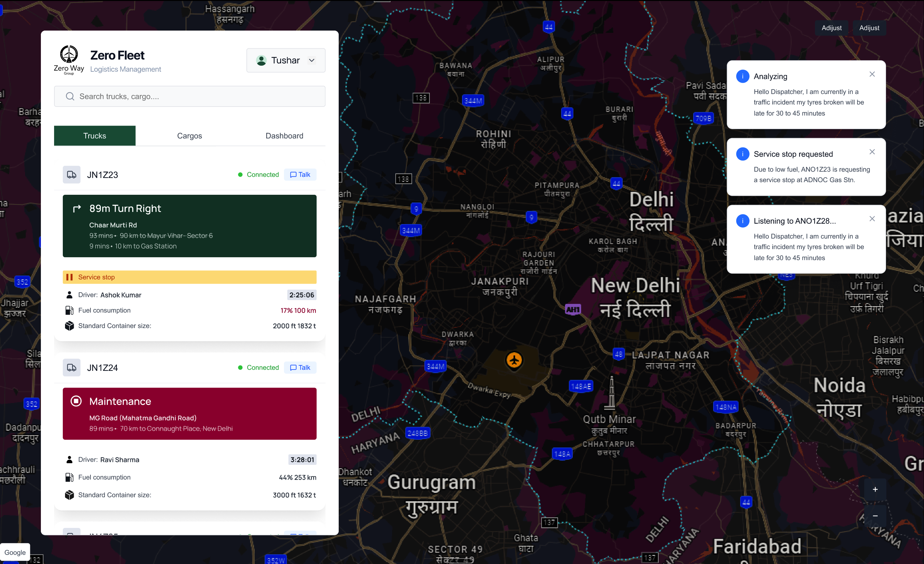
Task: Click Connected status of JN1Z23
Action: click(259, 174)
